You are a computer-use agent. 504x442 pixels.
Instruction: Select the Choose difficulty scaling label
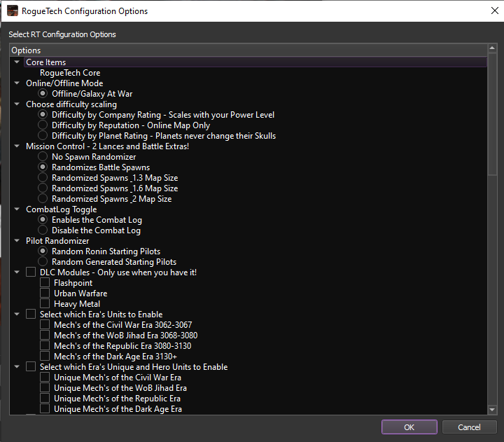[x=71, y=104]
